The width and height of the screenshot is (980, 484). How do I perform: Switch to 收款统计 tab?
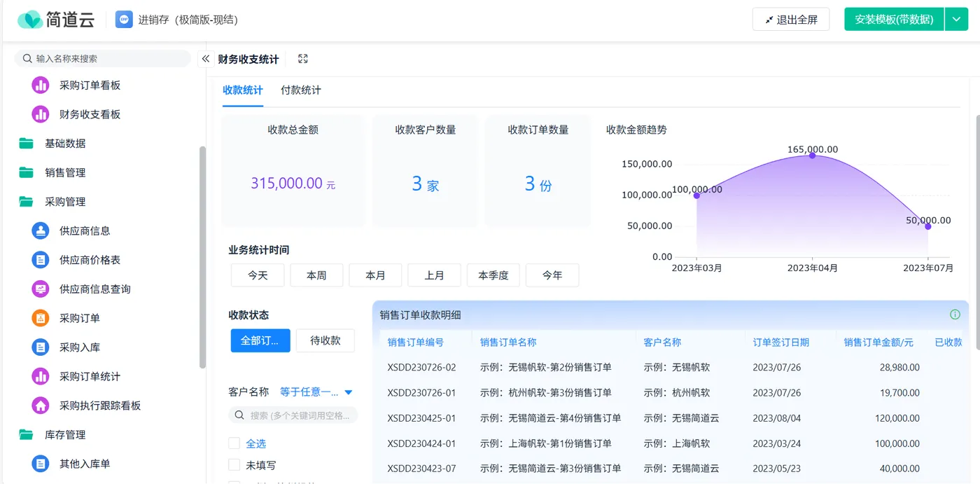click(243, 90)
